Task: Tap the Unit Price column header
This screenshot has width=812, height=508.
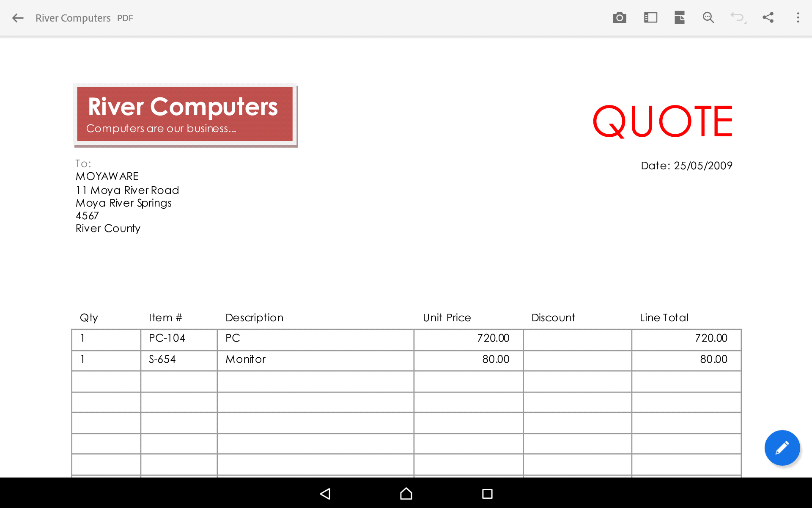Action: (447, 318)
